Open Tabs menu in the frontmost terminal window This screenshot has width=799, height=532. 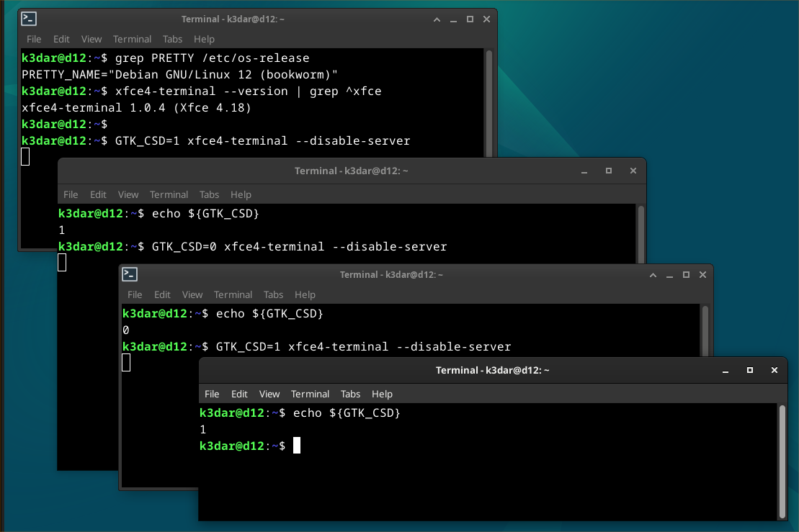coord(350,394)
